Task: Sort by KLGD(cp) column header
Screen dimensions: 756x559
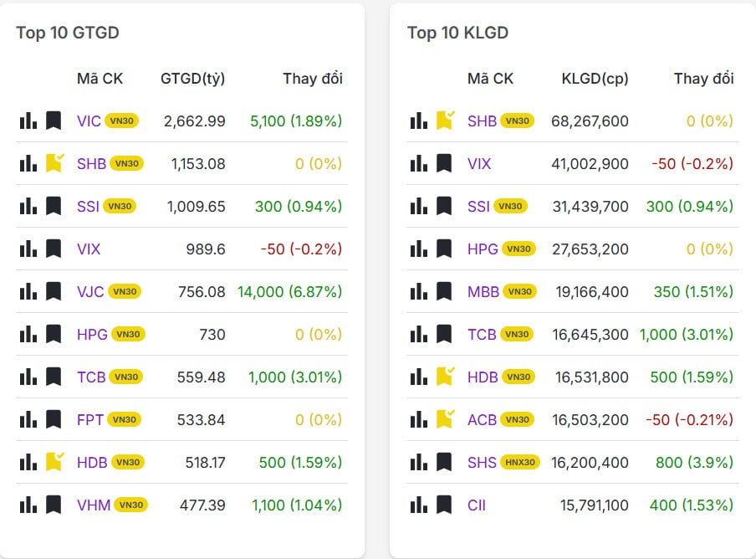Action: tap(595, 79)
